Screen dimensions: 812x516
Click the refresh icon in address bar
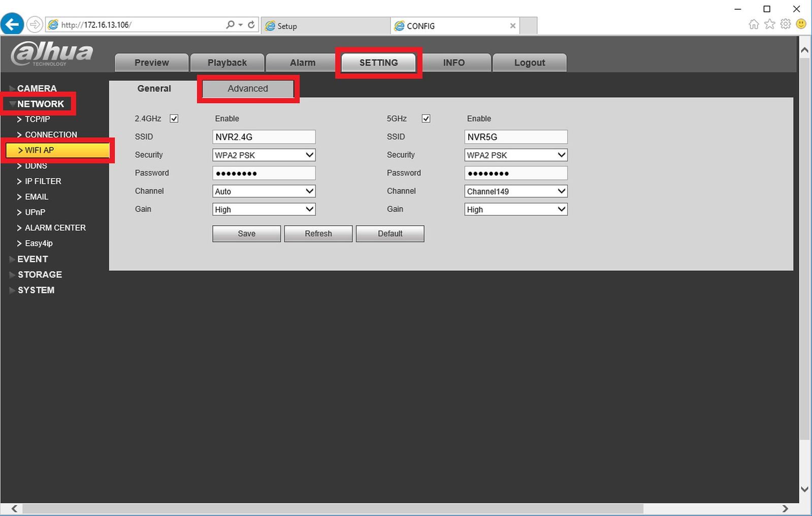[x=251, y=24]
